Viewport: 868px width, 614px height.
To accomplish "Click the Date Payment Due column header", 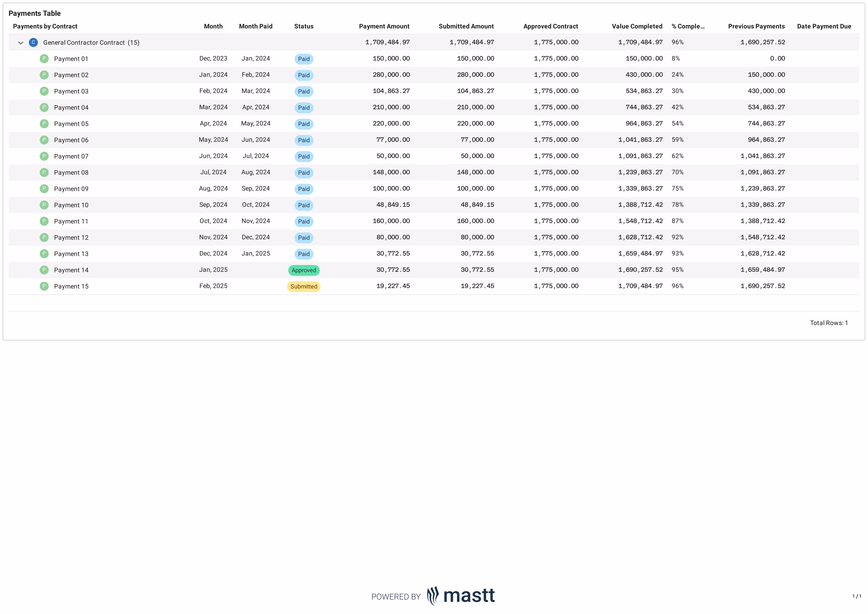I will point(824,26).
